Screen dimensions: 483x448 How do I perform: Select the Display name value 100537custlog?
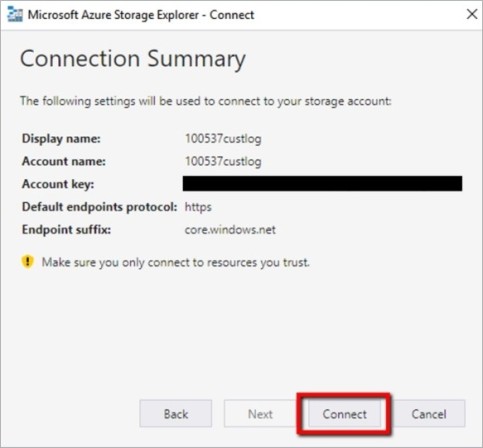click(x=223, y=139)
